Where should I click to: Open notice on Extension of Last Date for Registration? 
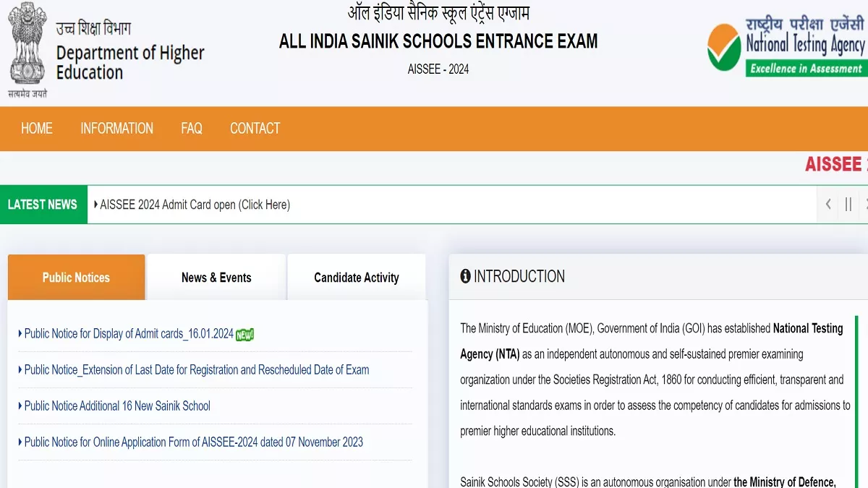click(x=196, y=370)
